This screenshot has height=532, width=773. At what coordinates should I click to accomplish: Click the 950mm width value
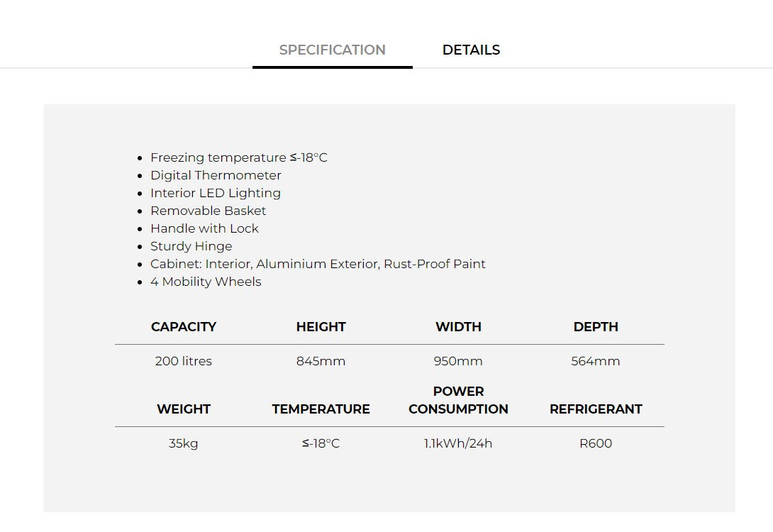[x=458, y=361]
